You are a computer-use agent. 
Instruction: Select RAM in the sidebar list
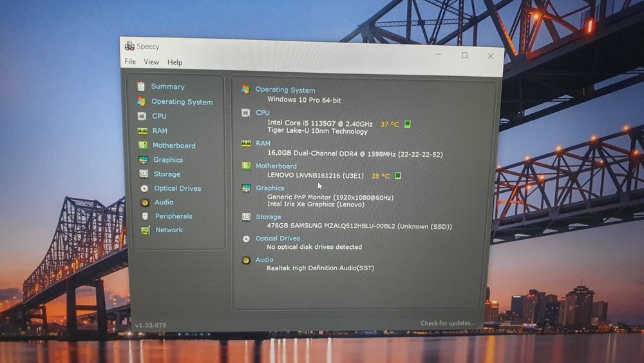[160, 131]
